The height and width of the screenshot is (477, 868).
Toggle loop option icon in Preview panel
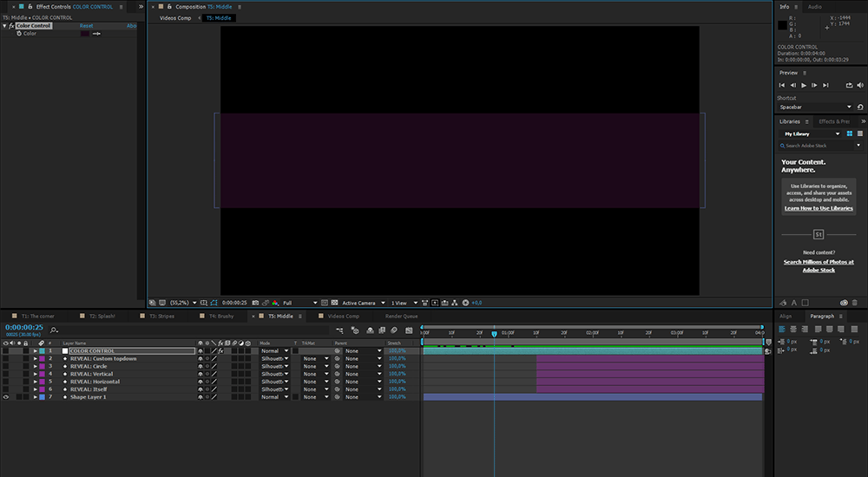coord(849,85)
